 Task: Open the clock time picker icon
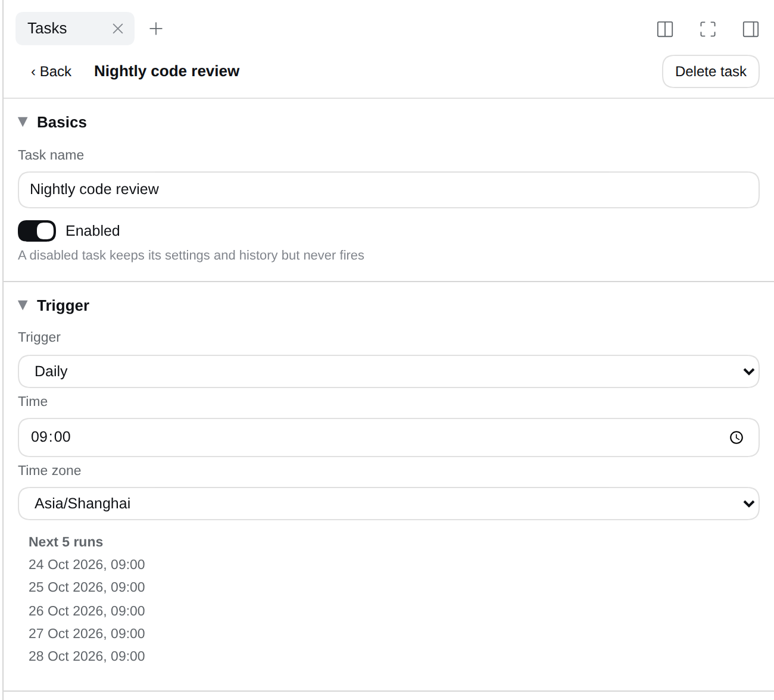point(736,437)
